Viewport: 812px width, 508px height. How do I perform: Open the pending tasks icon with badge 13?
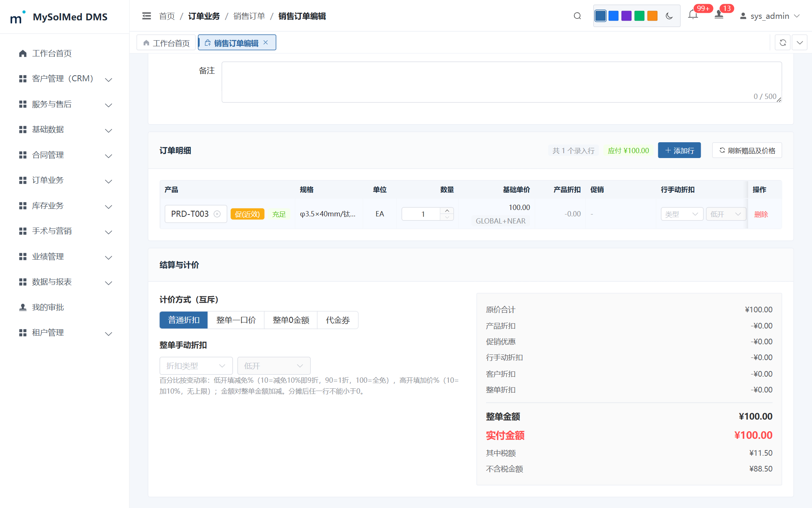point(719,15)
